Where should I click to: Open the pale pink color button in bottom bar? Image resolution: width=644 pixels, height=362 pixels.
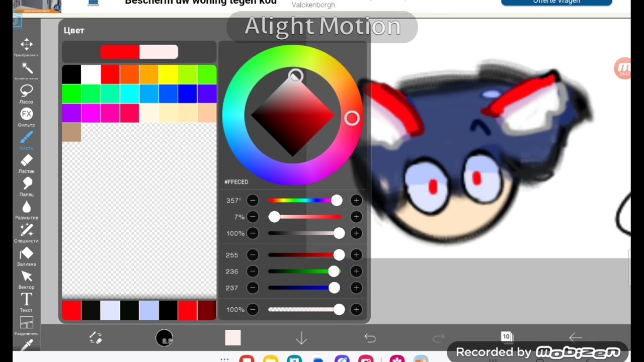233,338
